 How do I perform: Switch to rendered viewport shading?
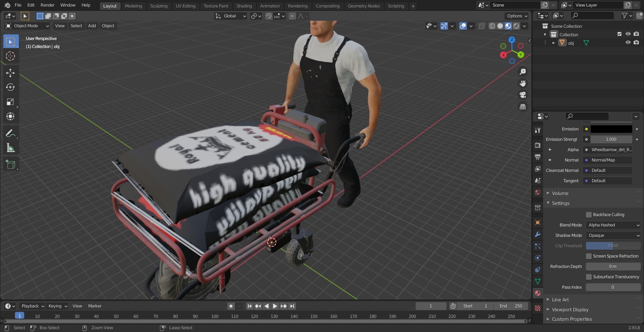pos(516,26)
